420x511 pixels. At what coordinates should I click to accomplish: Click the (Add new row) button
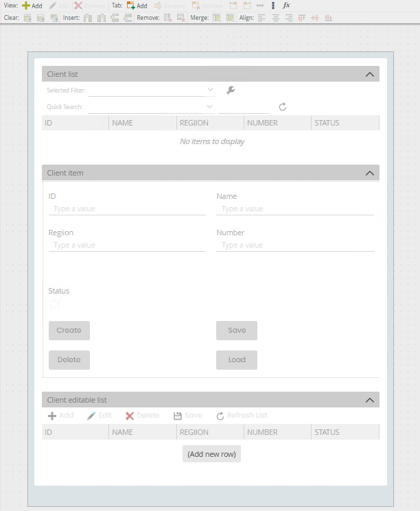pyautogui.click(x=211, y=454)
